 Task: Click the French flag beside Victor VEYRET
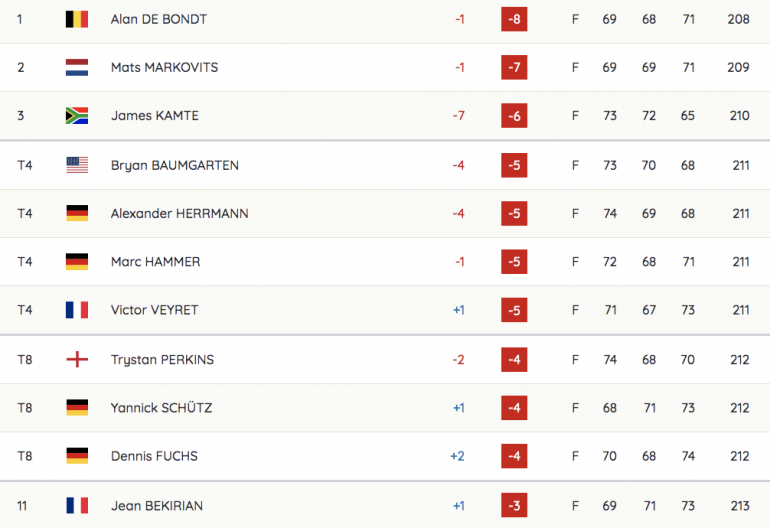tap(77, 310)
